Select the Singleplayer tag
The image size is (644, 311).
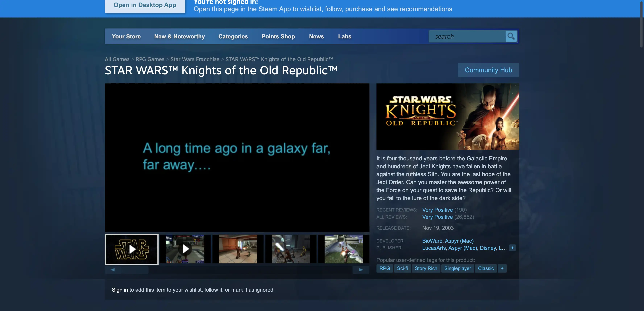[458, 268]
